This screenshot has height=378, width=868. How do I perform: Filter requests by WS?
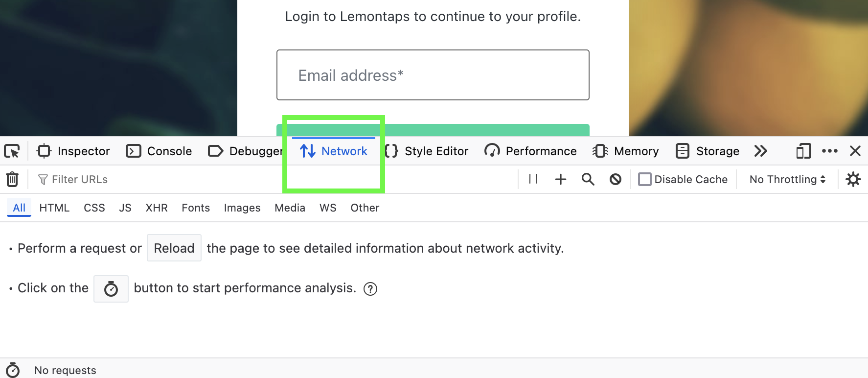pos(328,208)
